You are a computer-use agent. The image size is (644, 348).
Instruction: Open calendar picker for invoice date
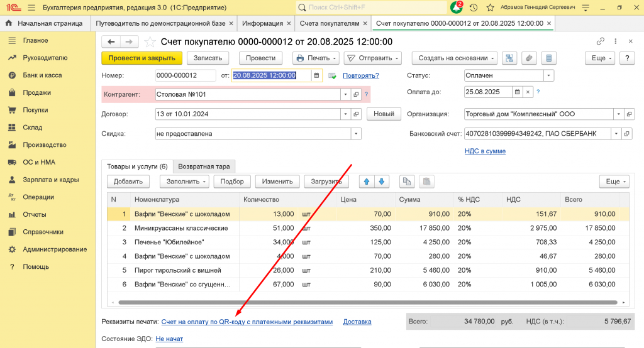pyautogui.click(x=316, y=75)
